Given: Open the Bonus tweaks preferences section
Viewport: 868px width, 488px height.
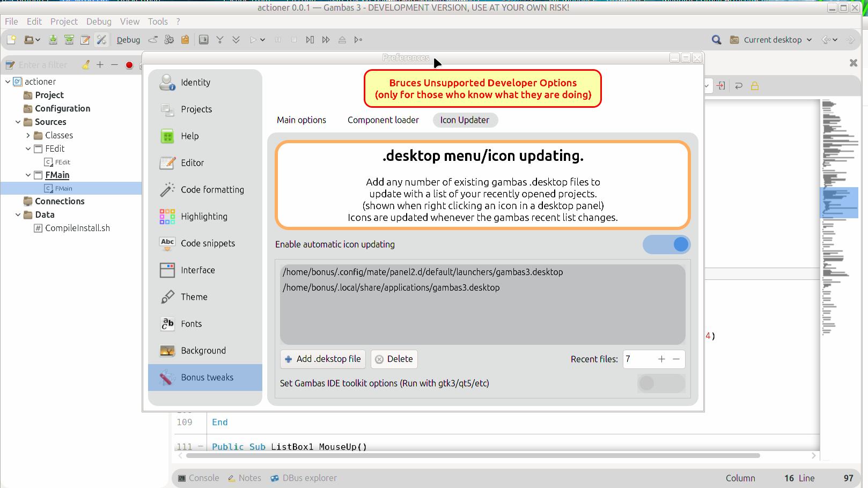Looking at the screenshot, I should click(x=206, y=378).
